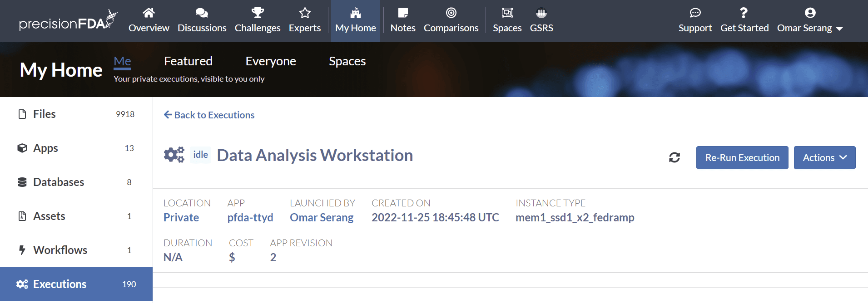Switch to the Featured tab
This screenshot has width=868, height=303.
point(188,61)
